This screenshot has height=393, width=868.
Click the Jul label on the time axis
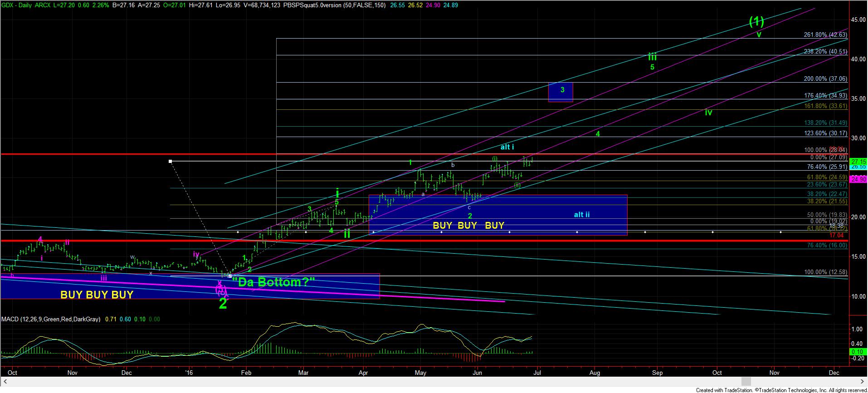tap(537, 373)
